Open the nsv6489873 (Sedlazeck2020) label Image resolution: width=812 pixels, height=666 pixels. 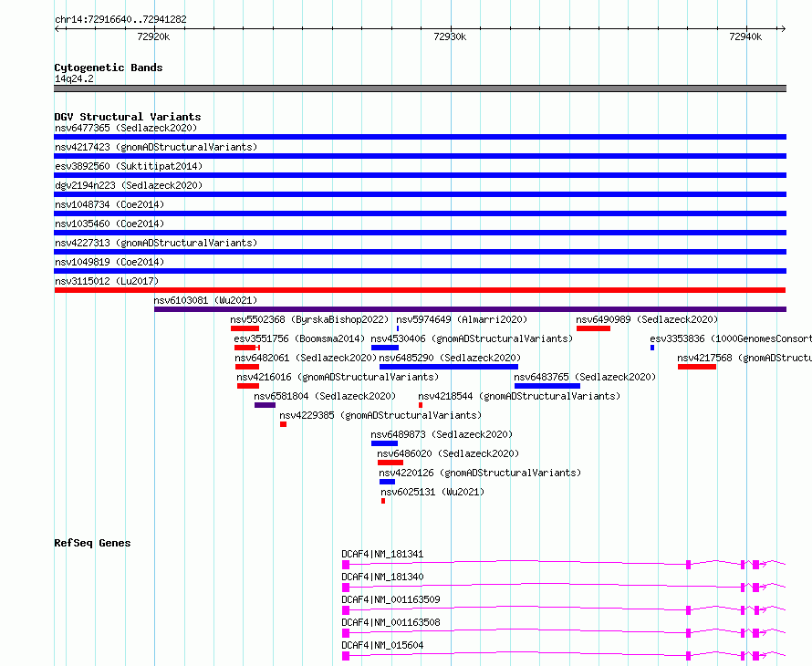[x=442, y=434]
